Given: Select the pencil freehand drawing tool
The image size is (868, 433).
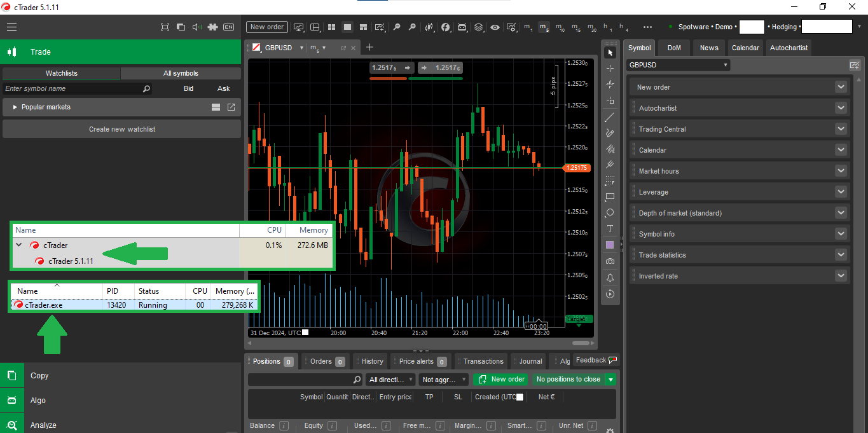Looking at the screenshot, I should [610, 133].
